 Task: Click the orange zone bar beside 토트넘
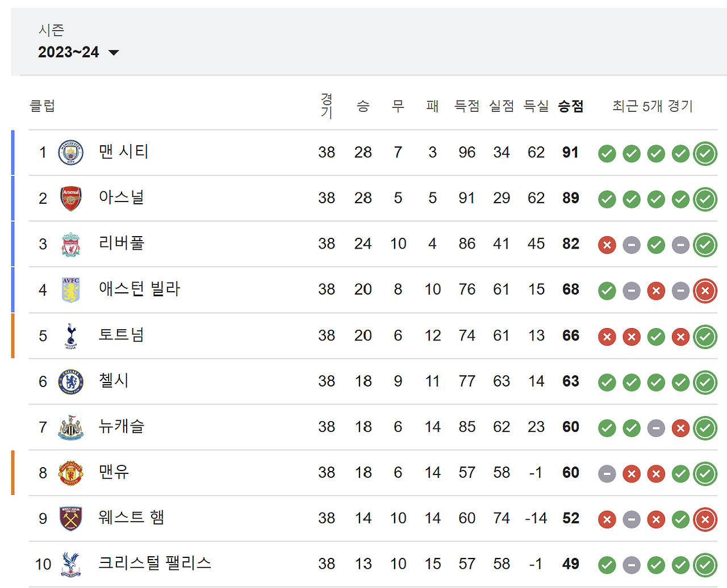point(12,336)
